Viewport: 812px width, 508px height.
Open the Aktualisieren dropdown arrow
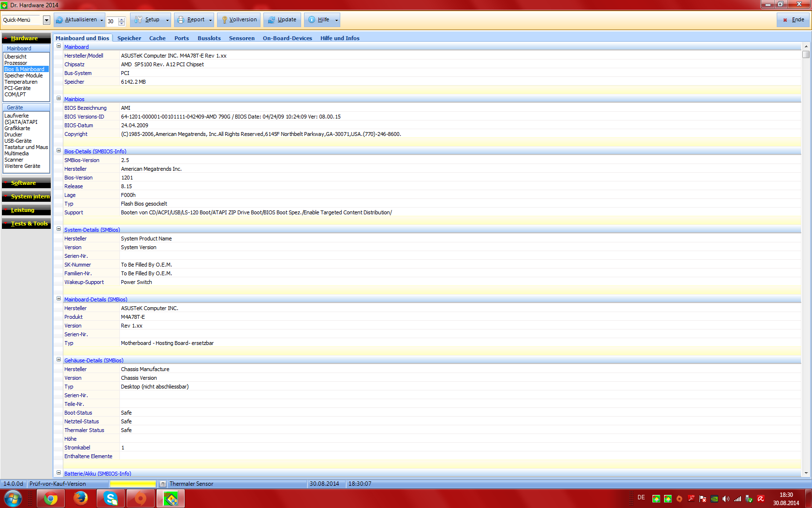pyautogui.click(x=102, y=20)
